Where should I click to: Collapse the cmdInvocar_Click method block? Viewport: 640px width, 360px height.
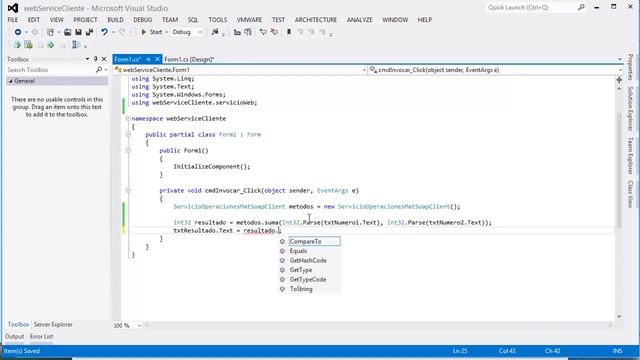coord(128,190)
